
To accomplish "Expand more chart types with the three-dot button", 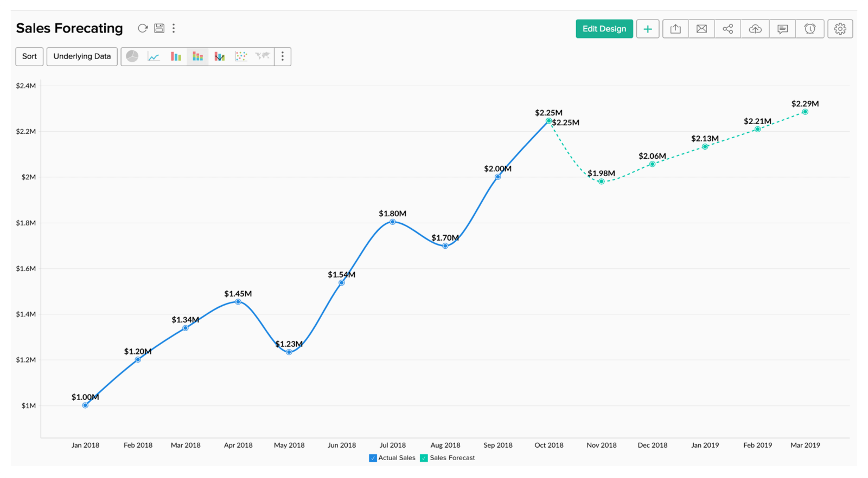I will click(x=282, y=56).
